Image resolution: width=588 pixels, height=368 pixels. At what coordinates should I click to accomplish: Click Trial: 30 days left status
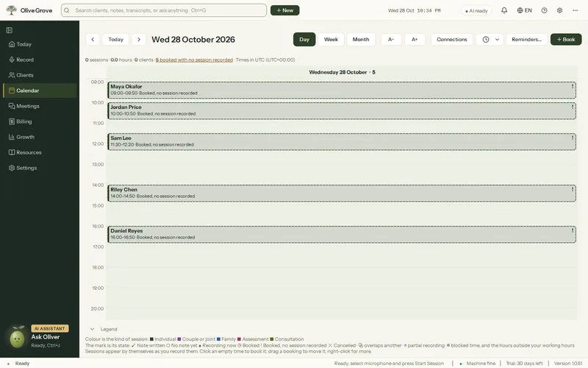tap(524, 364)
